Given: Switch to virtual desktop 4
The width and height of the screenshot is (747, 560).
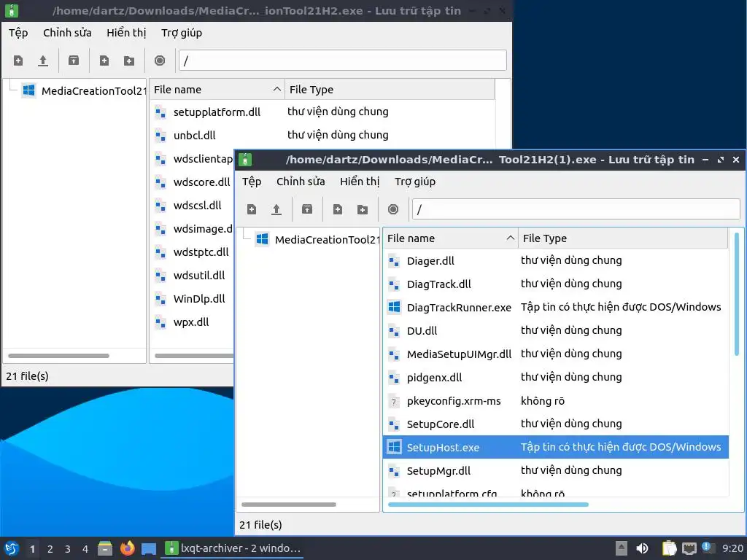Looking at the screenshot, I should pyautogui.click(x=85, y=548).
